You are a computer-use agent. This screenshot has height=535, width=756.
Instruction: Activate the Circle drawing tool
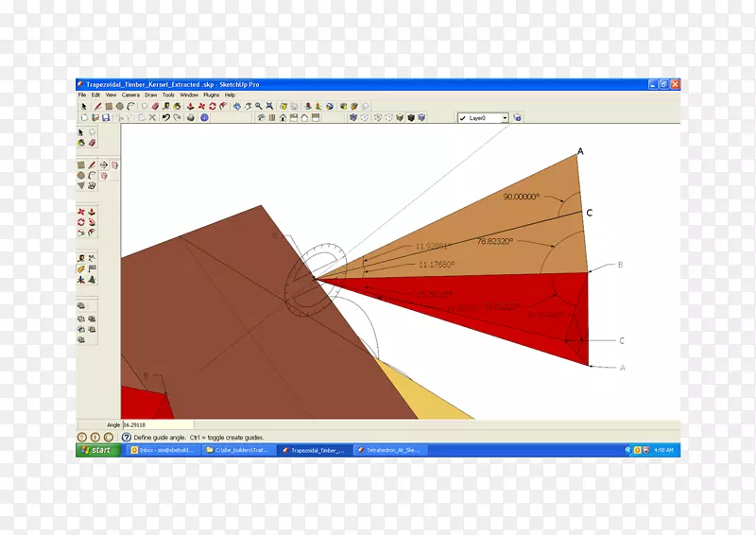(82, 175)
